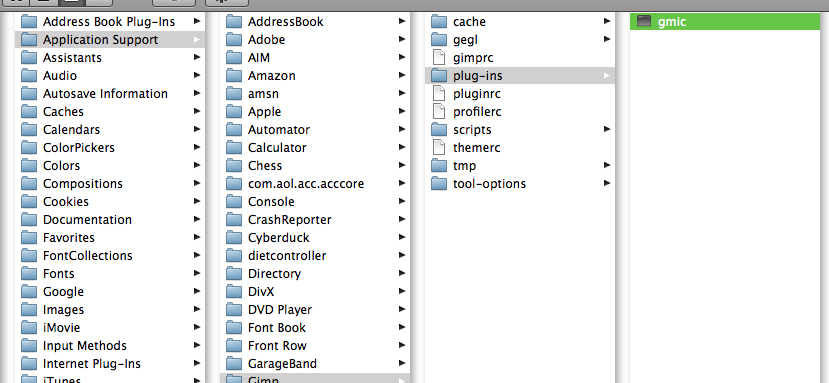Select Compositions folder name
Viewport: 829px width, 383px height.
[83, 184]
